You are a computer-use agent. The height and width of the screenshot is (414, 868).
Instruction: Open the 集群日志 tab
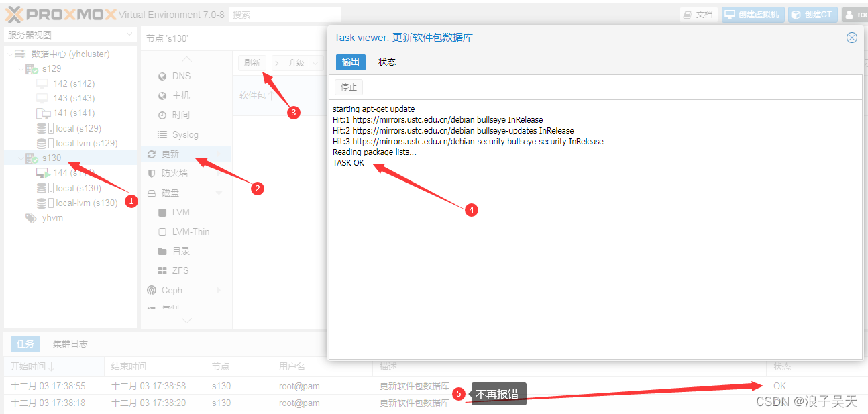pos(70,344)
